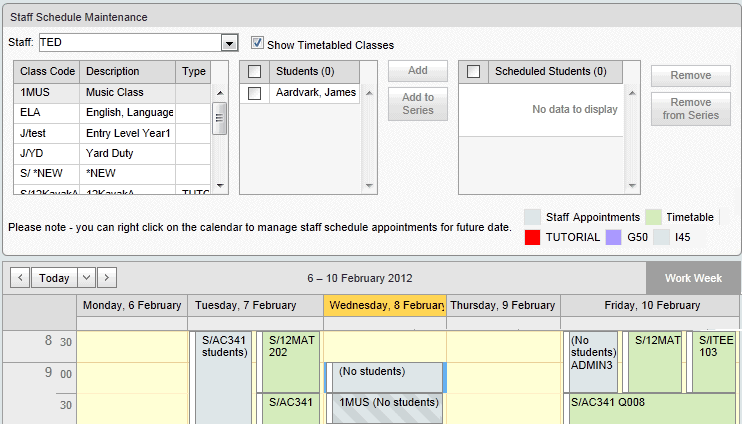Sort by the Description column header
The height and width of the screenshot is (424, 742).
pyautogui.click(x=127, y=71)
